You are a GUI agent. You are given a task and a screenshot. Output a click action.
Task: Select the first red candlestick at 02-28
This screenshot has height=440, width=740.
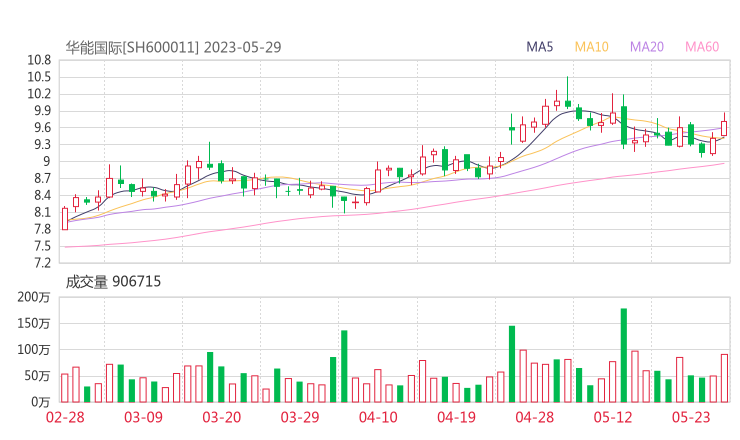[65, 219]
